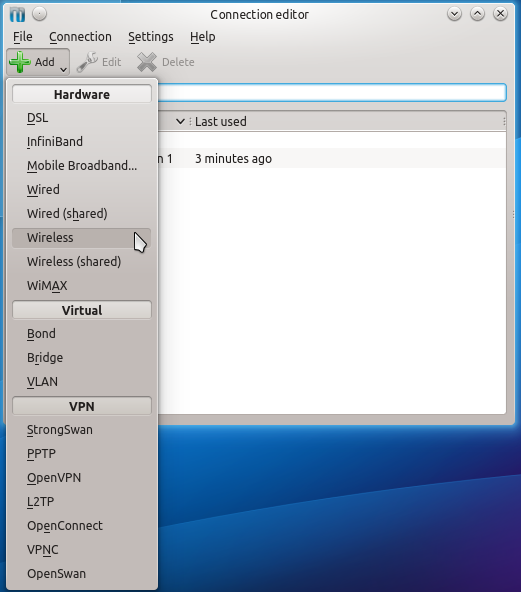Maximize the Connection editor window
The height and width of the screenshot is (592, 521).
click(477, 14)
